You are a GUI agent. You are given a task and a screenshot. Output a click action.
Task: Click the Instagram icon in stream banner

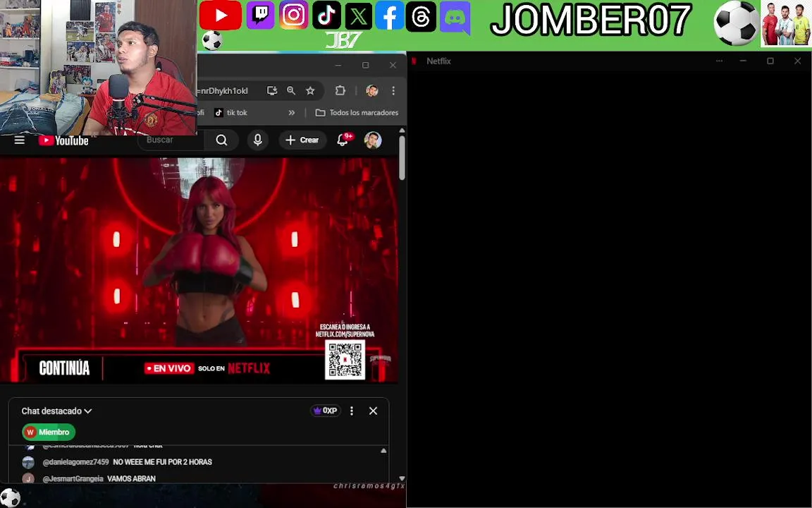[x=294, y=15]
